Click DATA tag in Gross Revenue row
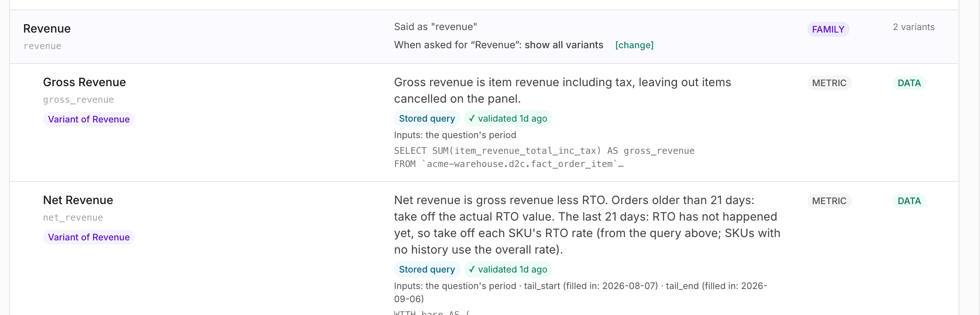The height and width of the screenshot is (315, 980). point(909,83)
